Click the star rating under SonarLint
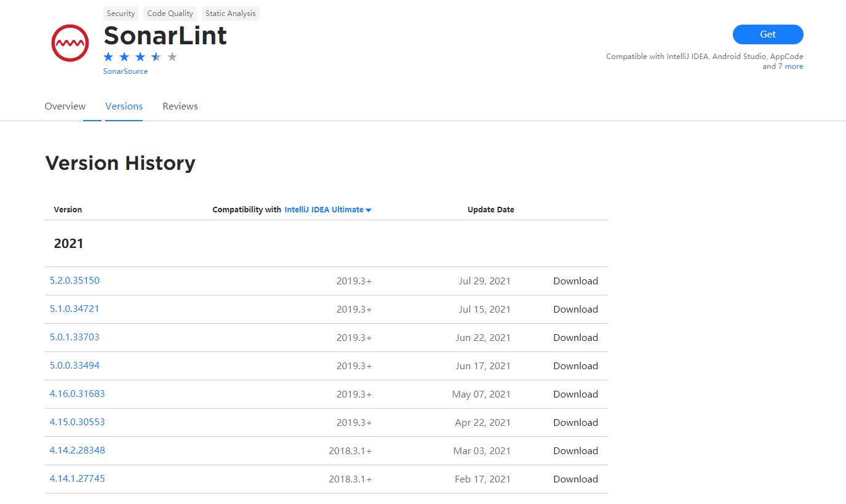The image size is (846, 504). pyautogui.click(x=140, y=57)
